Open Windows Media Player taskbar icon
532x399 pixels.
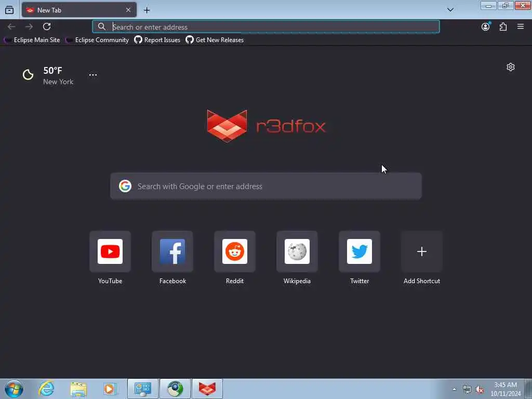point(110,389)
